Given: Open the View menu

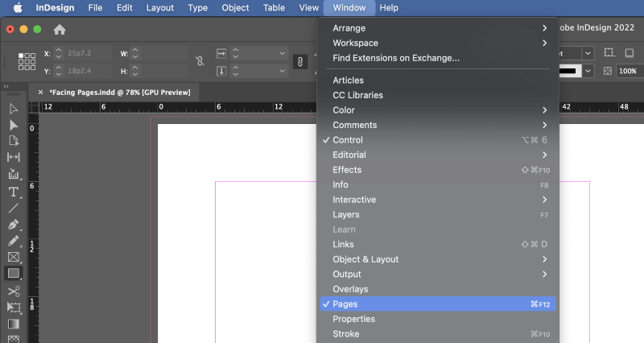Looking at the screenshot, I should pos(308,8).
